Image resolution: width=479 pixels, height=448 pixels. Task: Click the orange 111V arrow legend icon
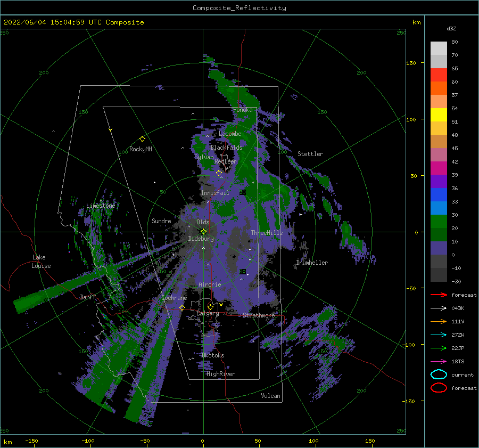point(439,321)
